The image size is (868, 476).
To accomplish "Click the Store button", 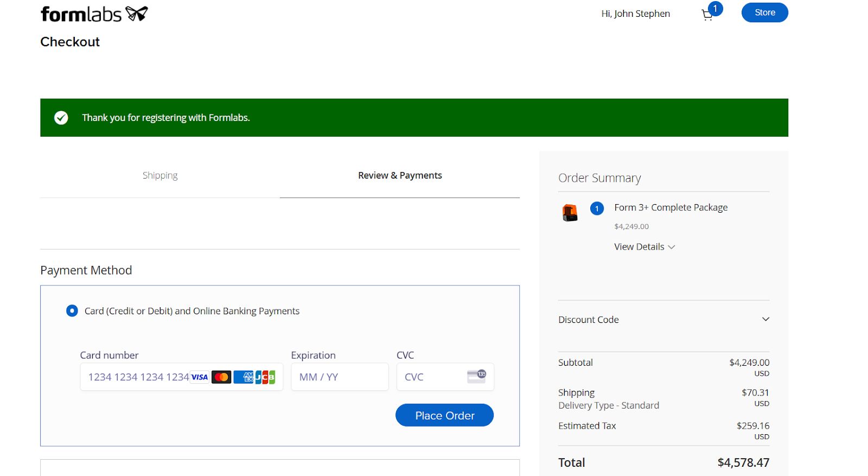I will [x=764, y=12].
